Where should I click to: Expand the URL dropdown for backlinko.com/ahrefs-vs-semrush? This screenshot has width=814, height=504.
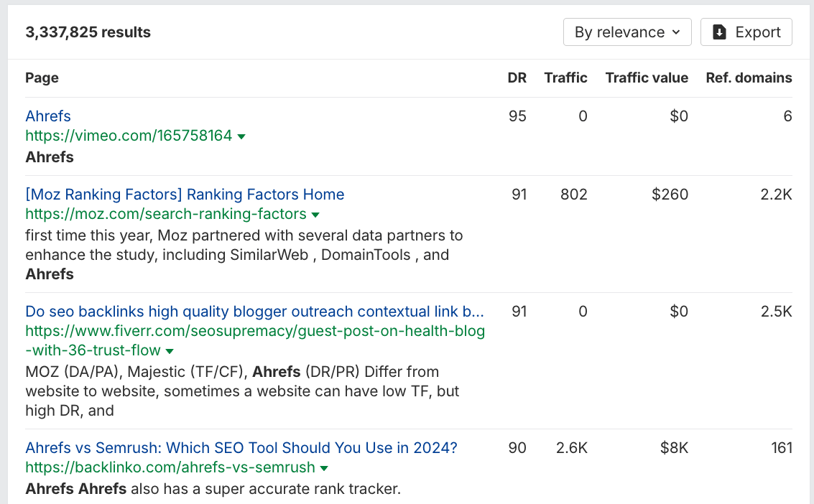click(x=324, y=467)
